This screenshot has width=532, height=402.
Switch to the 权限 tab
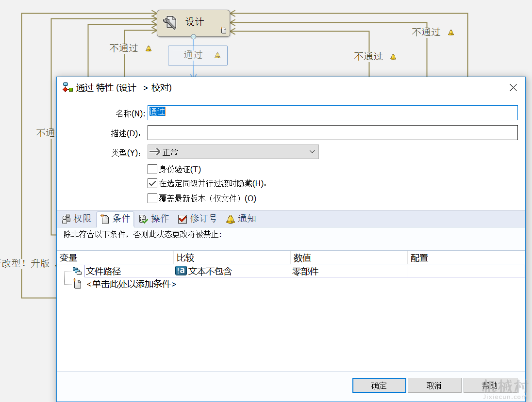77,219
